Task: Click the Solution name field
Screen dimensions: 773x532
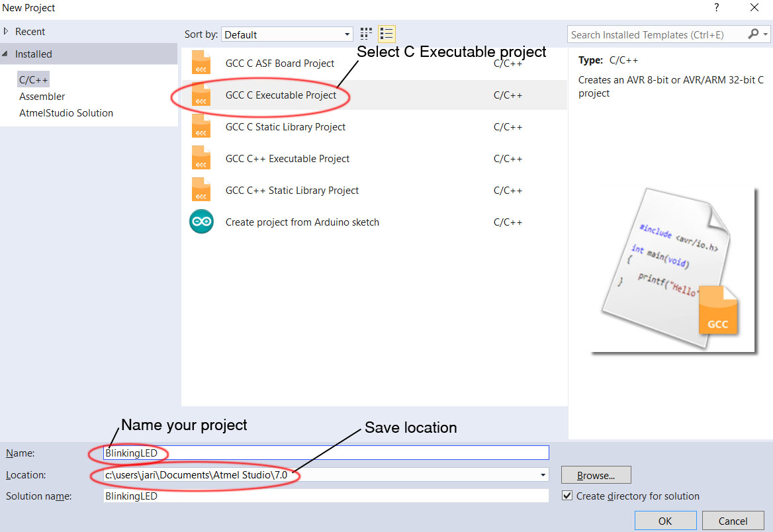Action: point(326,496)
